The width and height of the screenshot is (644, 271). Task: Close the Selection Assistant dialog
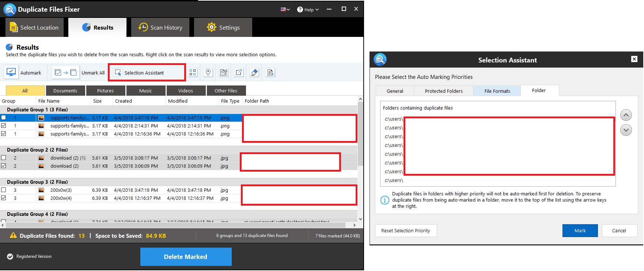coord(634,59)
